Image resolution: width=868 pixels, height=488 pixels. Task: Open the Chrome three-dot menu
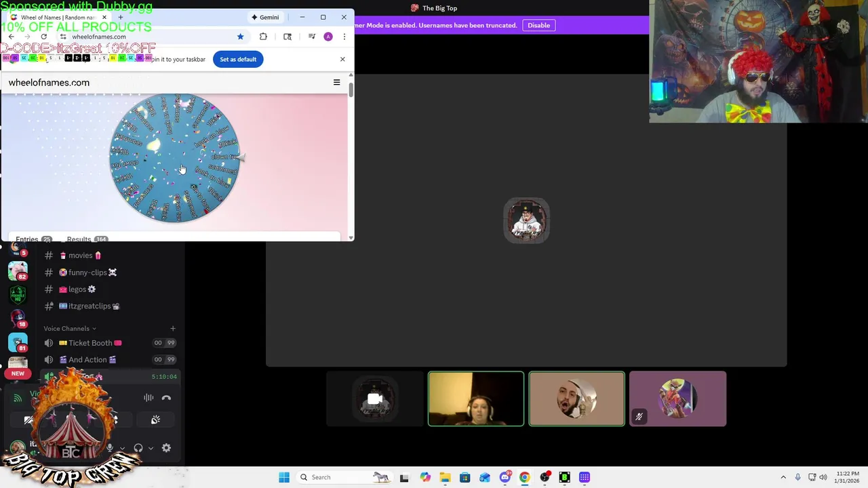[x=344, y=37]
